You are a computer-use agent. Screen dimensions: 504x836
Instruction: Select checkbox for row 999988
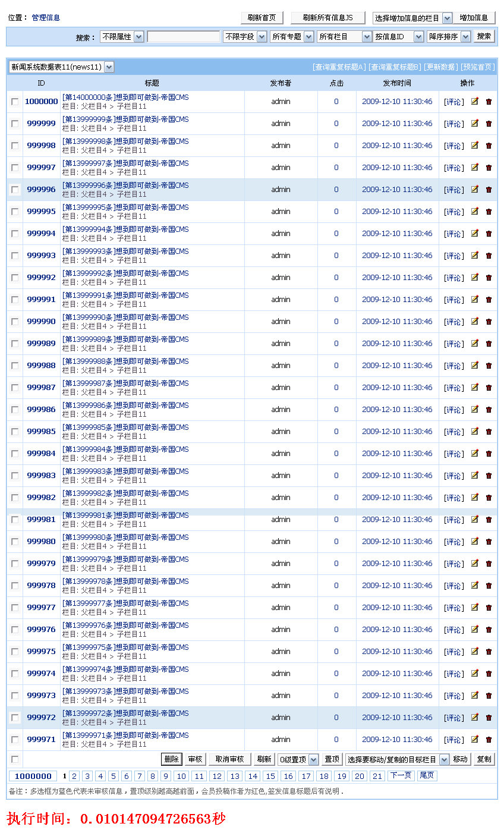(15, 366)
